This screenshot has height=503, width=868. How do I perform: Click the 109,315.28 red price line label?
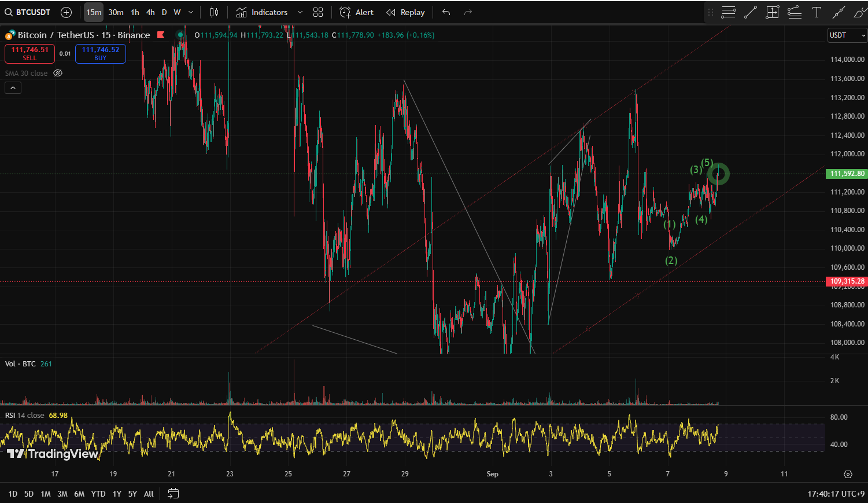(847, 281)
